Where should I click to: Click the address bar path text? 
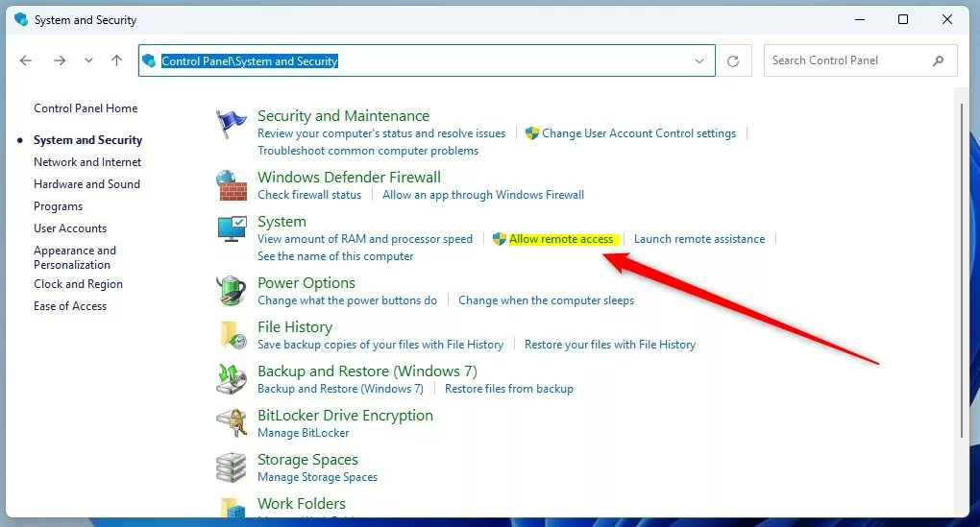coord(250,61)
